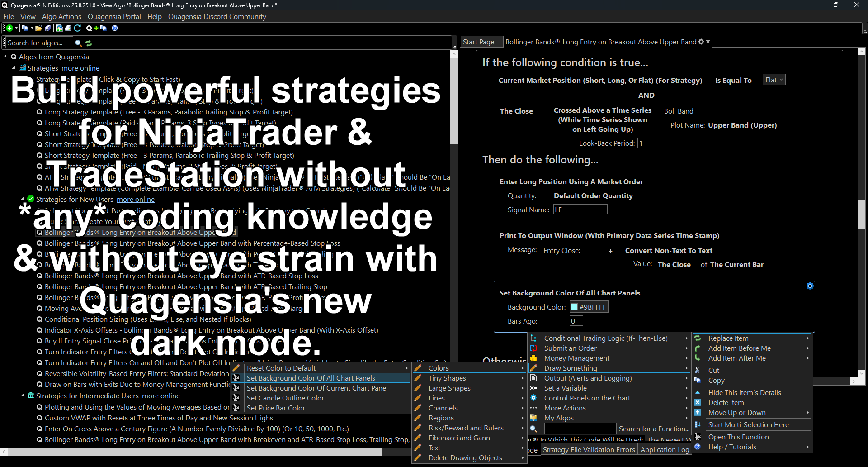Open the Quagensia Discord Community menu link
This screenshot has height=467, width=868.
click(217, 16)
